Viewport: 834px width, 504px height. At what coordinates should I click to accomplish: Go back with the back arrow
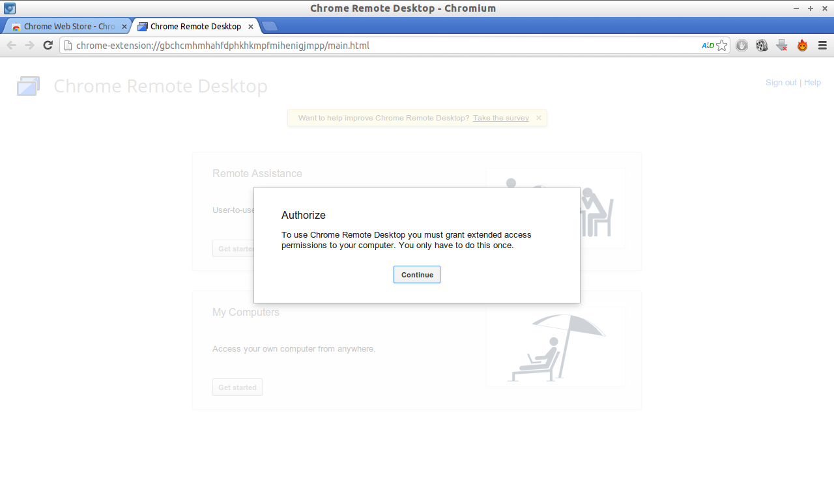(x=11, y=45)
